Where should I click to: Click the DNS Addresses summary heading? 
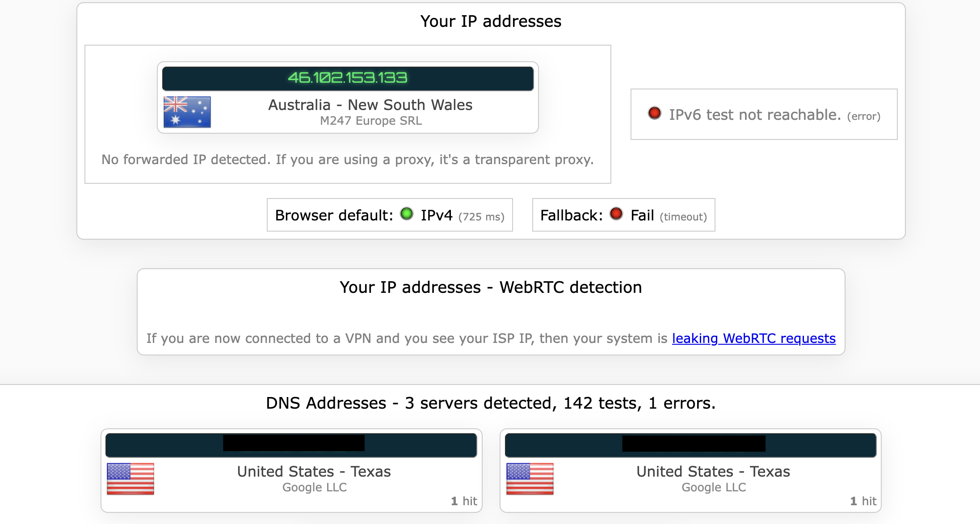pos(490,402)
